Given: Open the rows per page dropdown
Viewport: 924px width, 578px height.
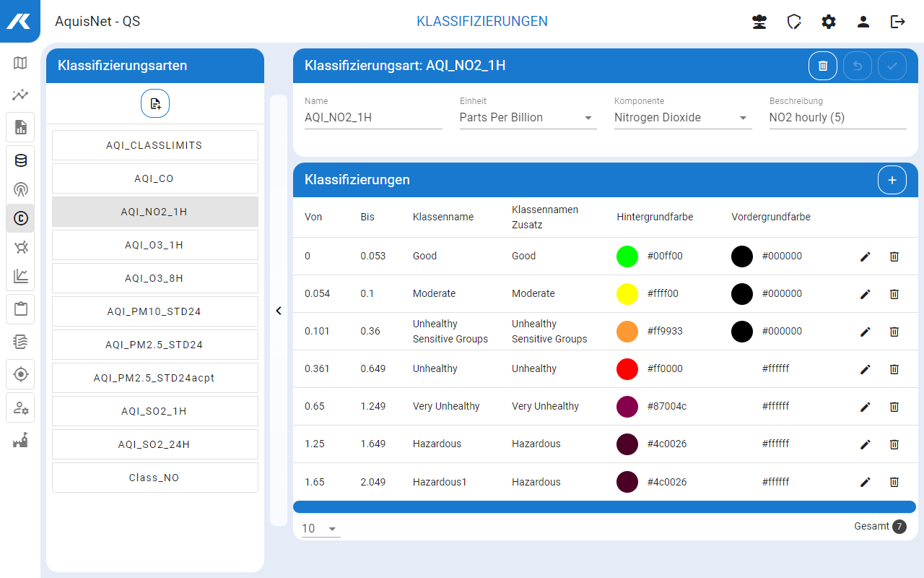Looking at the screenshot, I should tap(321, 529).
